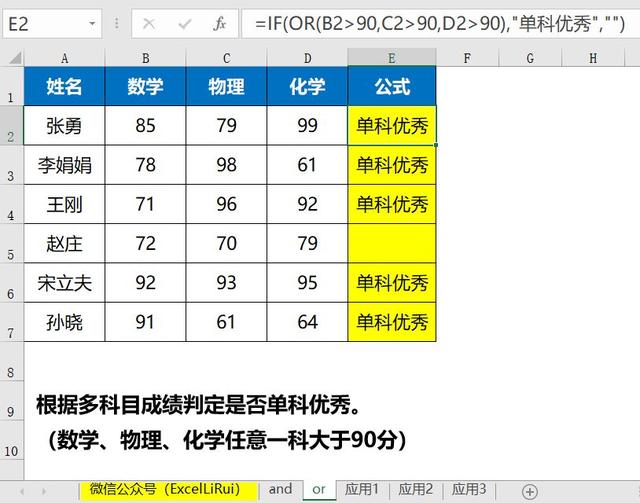
Task: Click the formula bar resize dots handle
Action: pos(116,24)
